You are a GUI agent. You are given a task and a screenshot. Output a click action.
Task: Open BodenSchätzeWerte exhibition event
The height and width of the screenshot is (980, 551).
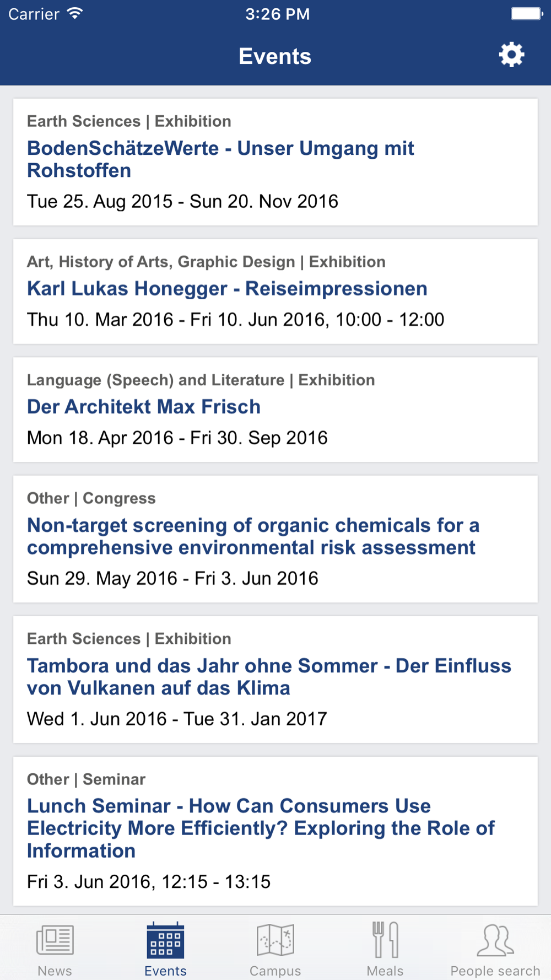pyautogui.click(x=275, y=162)
